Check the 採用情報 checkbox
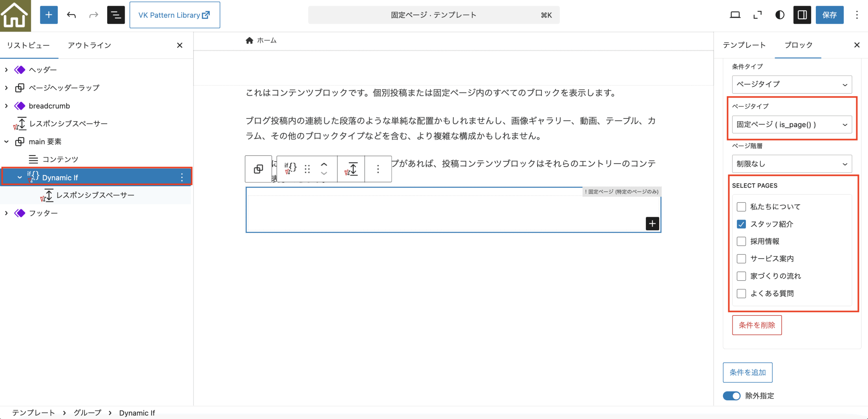 pyautogui.click(x=741, y=241)
